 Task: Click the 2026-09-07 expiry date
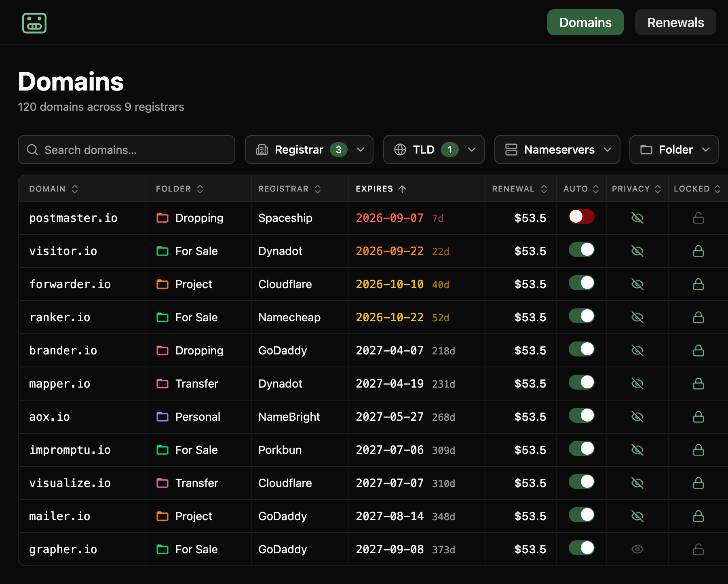pyautogui.click(x=390, y=218)
